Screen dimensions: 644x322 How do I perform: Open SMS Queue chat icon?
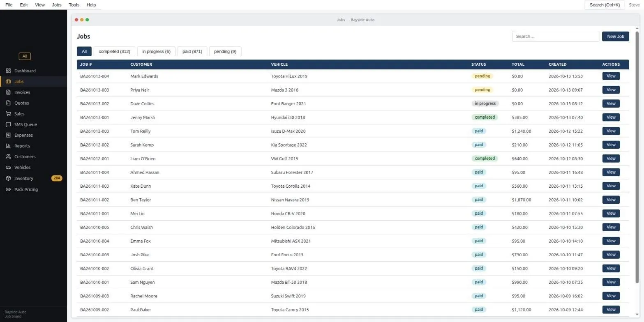(x=8, y=124)
